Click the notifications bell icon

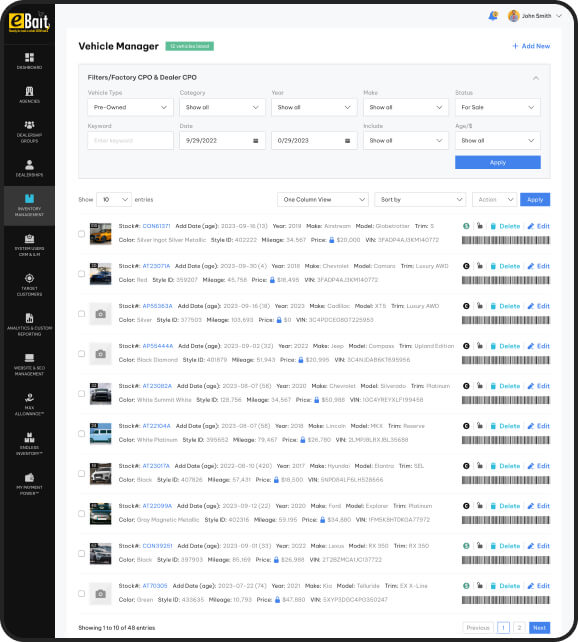(x=493, y=16)
